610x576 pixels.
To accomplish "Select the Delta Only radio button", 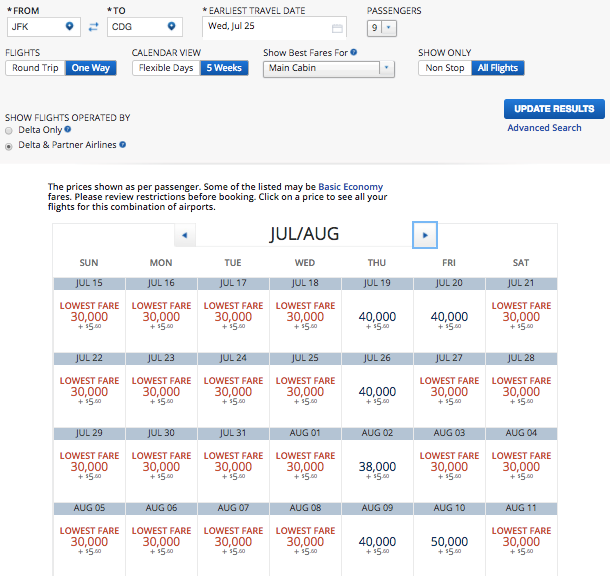I will pyautogui.click(x=10, y=131).
